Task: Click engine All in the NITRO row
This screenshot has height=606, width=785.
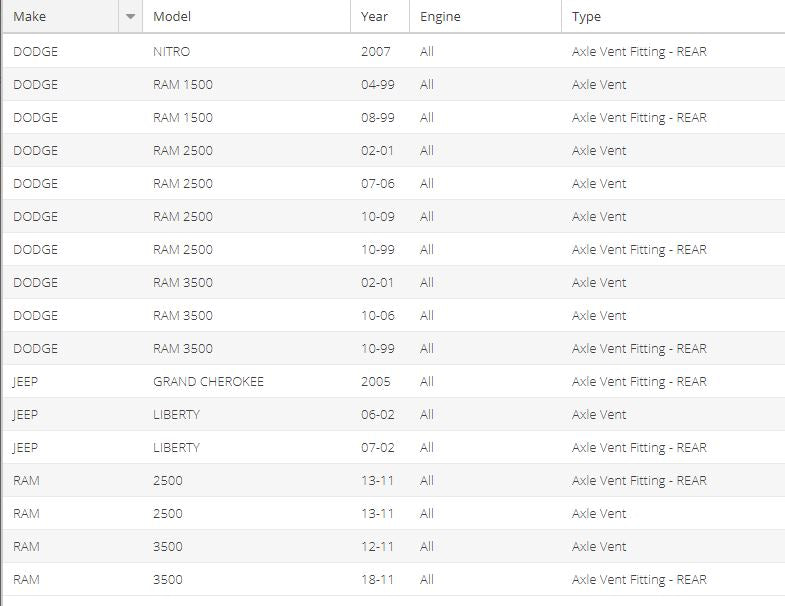Action: click(x=427, y=52)
